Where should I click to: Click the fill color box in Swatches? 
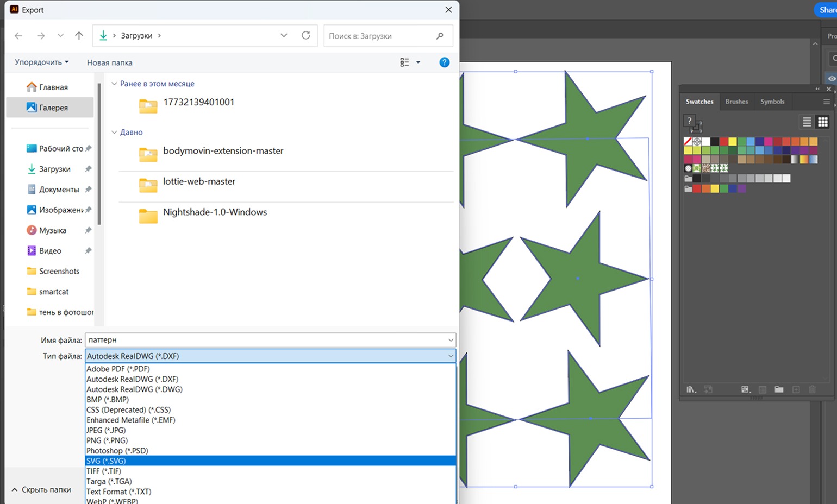[x=689, y=121]
